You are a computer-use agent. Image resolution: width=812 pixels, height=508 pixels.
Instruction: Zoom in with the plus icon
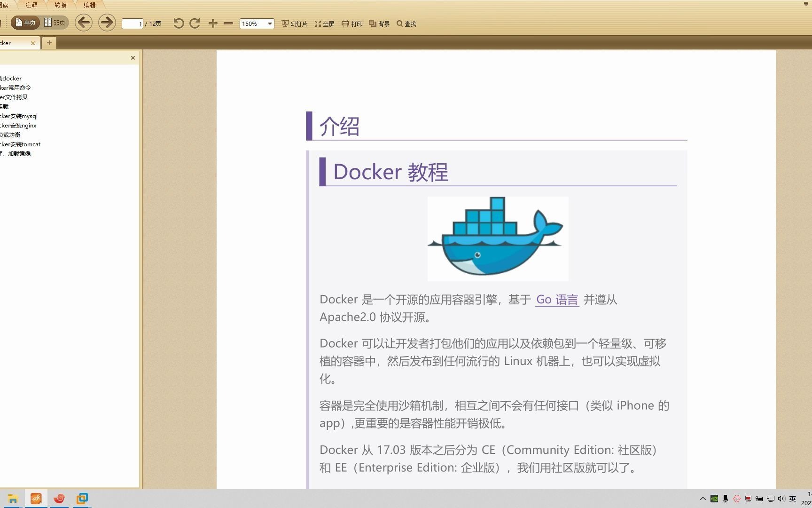click(x=213, y=23)
